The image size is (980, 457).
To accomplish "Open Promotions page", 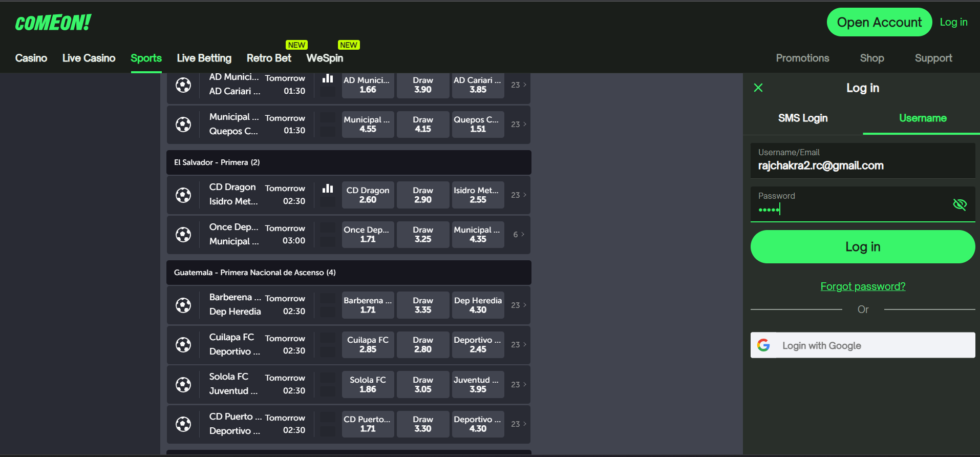I will [x=802, y=58].
